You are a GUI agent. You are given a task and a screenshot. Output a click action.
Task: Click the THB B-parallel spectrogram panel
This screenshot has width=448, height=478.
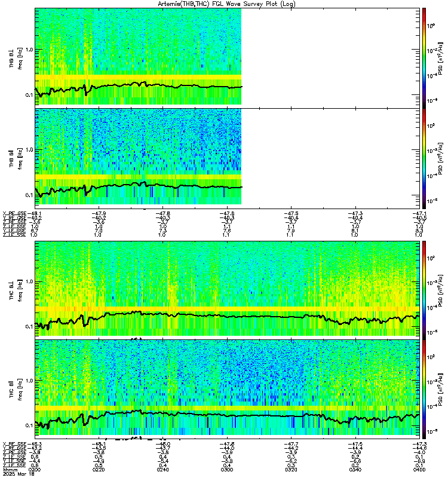pyautogui.click(x=227, y=158)
